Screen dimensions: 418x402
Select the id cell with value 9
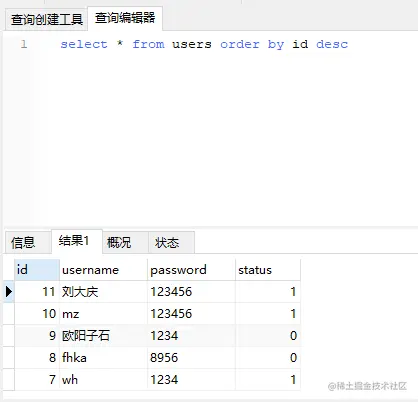[37, 336]
